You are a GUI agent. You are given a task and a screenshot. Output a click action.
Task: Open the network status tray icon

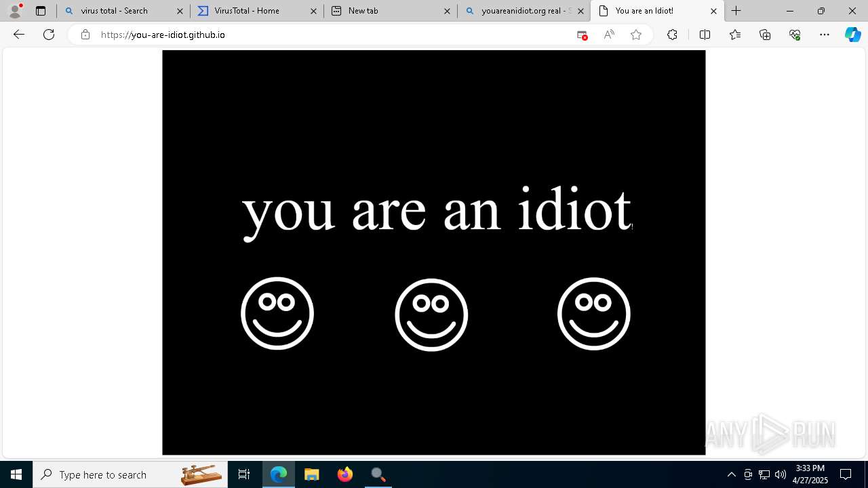pos(764,474)
